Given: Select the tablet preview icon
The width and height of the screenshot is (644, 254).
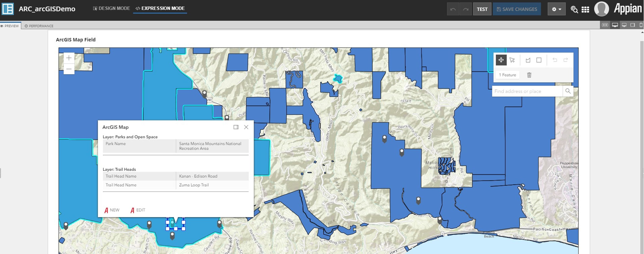Looking at the screenshot, I should (x=633, y=25).
